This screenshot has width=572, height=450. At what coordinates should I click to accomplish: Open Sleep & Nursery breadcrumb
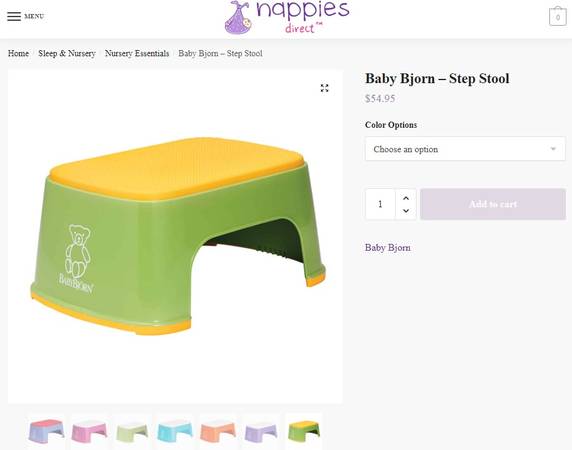pos(67,54)
